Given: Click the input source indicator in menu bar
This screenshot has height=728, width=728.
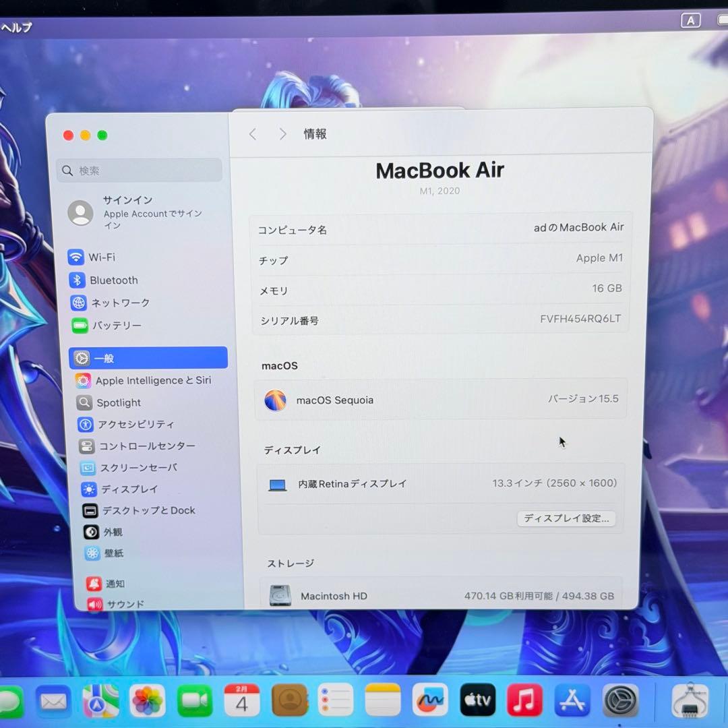Looking at the screenshot, I should point(690,20).
